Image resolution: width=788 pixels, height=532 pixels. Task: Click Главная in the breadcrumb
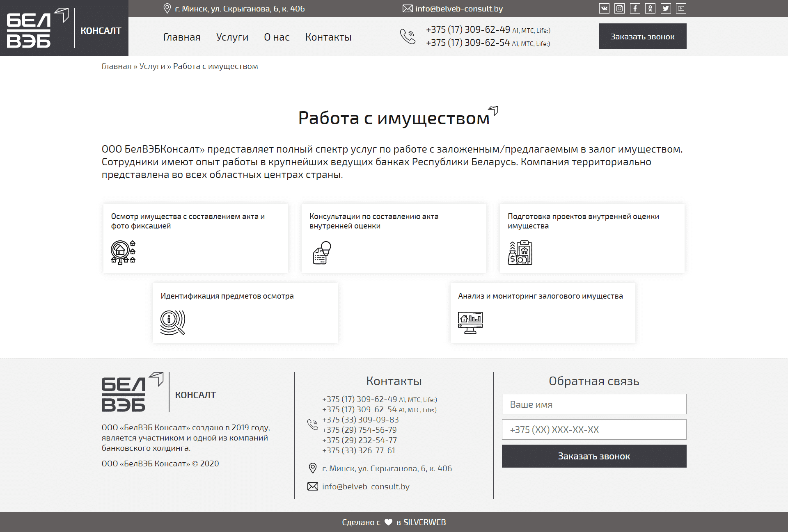tap(117, 66)
